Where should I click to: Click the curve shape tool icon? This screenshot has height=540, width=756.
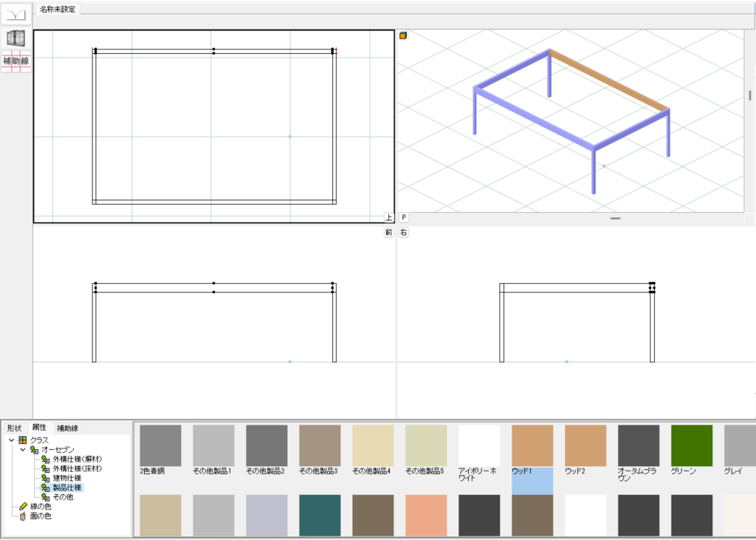point(16,13)
